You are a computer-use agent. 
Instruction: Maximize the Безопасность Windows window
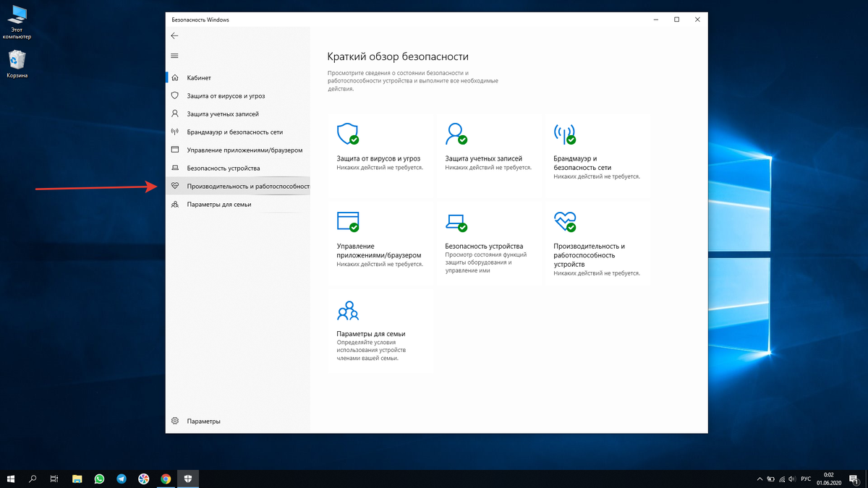[676, 20]
